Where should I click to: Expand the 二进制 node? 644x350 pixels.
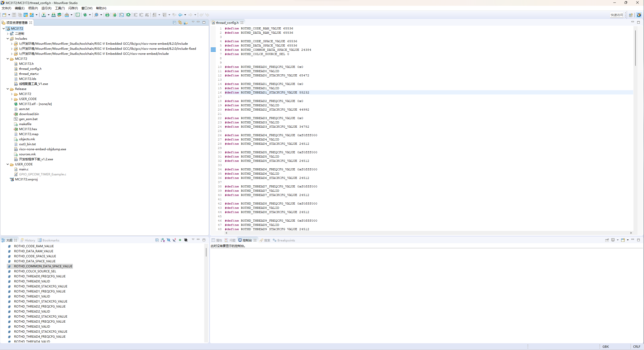point(8,33)
